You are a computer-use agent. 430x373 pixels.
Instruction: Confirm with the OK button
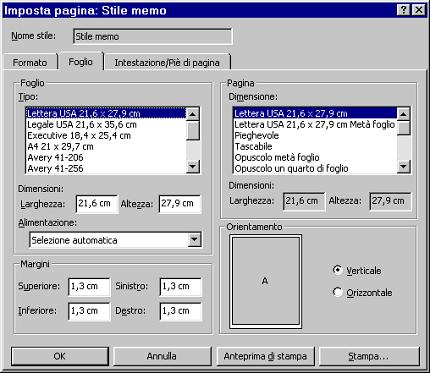coord(60,356)
